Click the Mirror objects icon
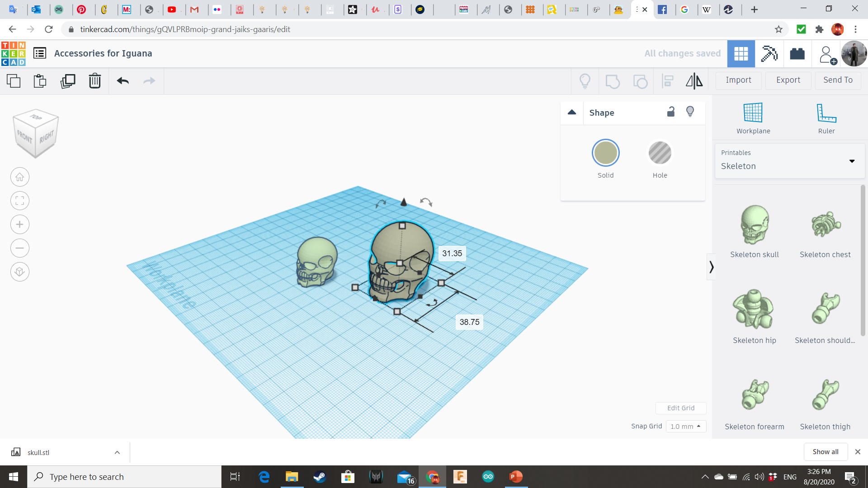The width and height of the screenshot is (868, 488). pyautogui.click(x=694, y=80)
